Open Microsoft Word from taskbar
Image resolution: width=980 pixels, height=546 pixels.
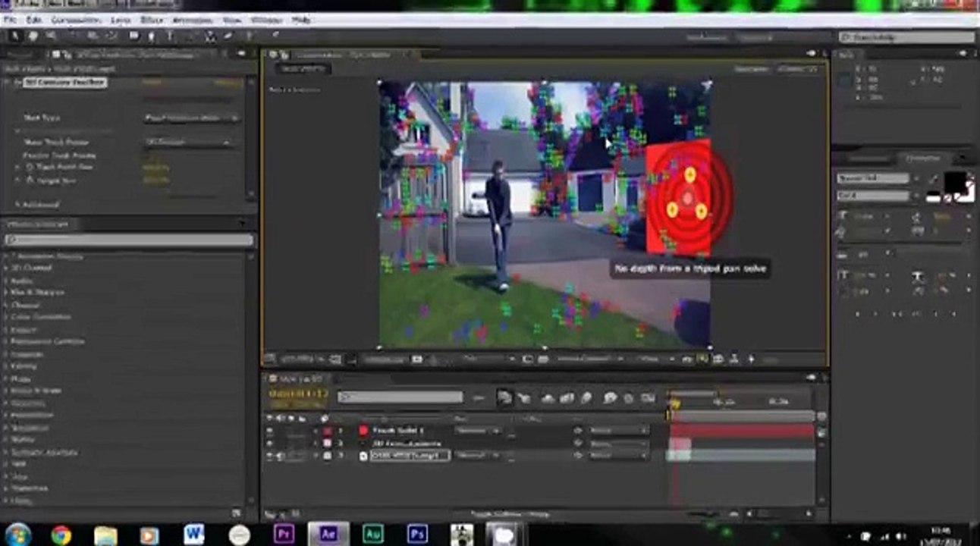[x=194, y=534]
